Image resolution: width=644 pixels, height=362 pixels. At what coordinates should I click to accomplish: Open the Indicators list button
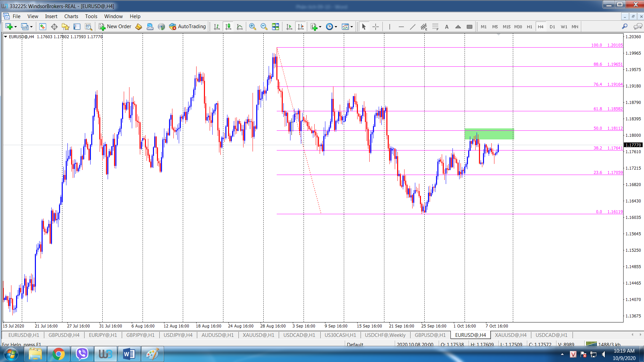(x=314, y=26)
